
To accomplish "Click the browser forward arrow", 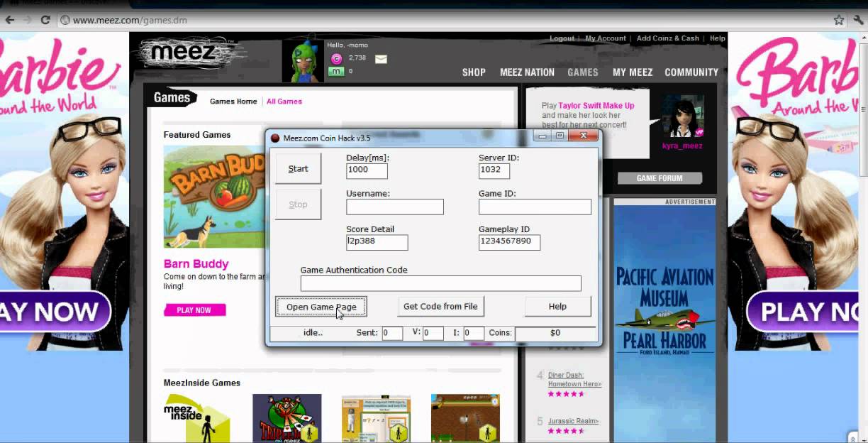I will click(27, 20).
